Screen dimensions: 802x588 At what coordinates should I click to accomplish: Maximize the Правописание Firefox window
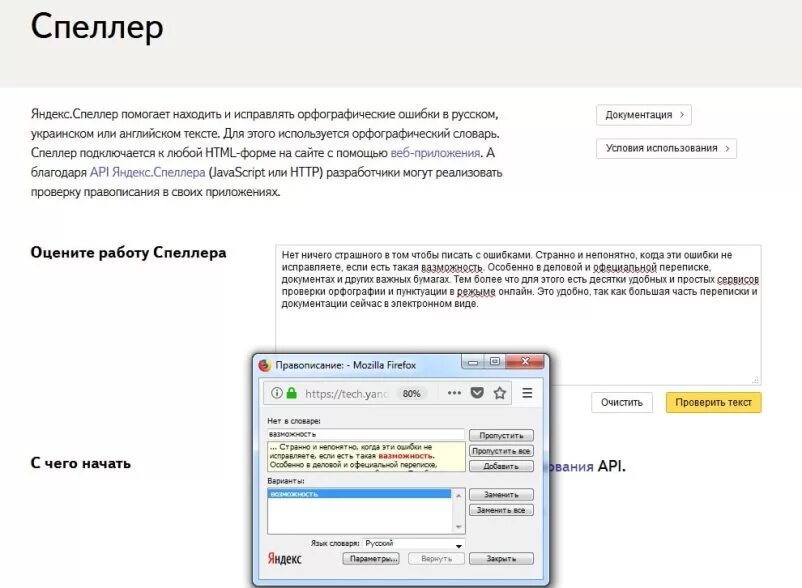coord(495,361)
